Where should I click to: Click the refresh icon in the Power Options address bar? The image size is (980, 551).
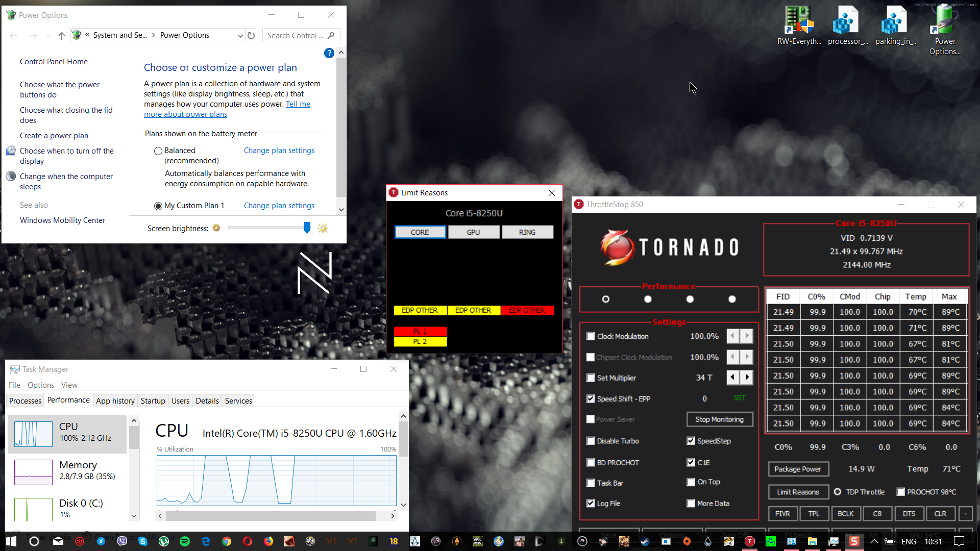(x=251, y=36)
